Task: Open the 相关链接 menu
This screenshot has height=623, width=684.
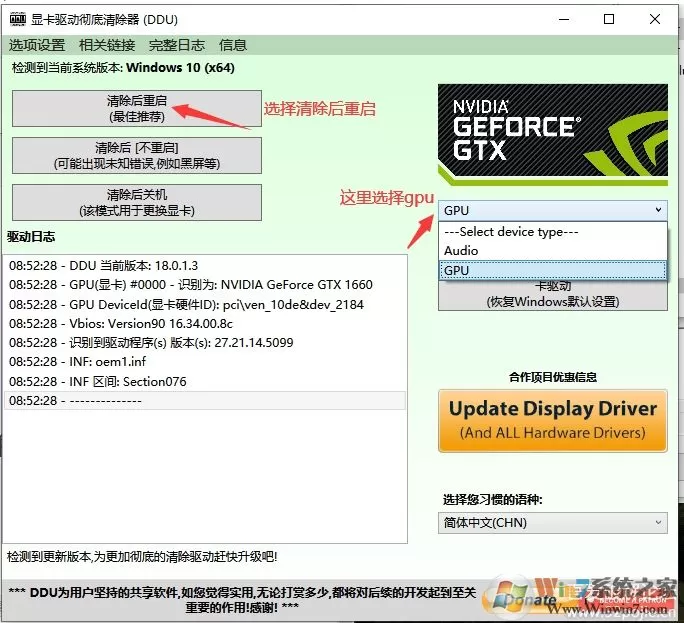Action: click(x=107, y=45)
